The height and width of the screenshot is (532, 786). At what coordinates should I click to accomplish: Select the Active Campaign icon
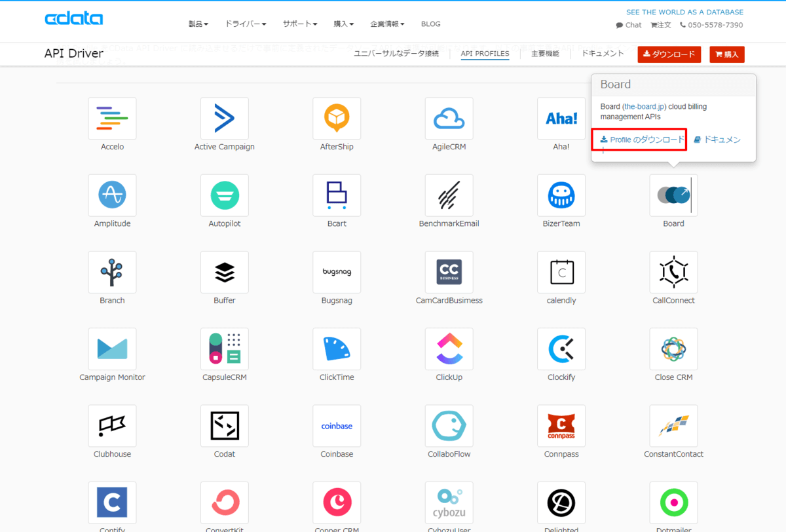225,119
